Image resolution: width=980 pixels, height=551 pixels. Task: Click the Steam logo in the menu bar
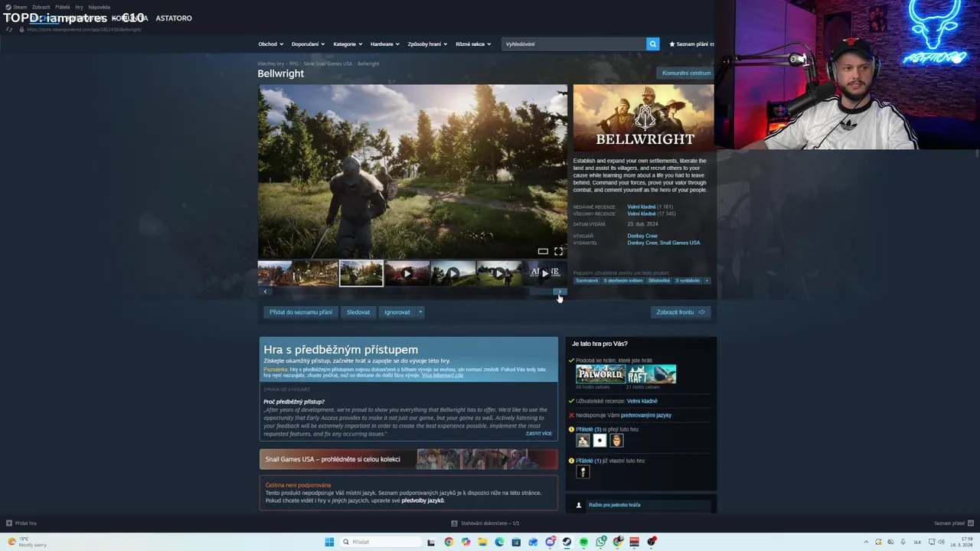tap(8, 7)
